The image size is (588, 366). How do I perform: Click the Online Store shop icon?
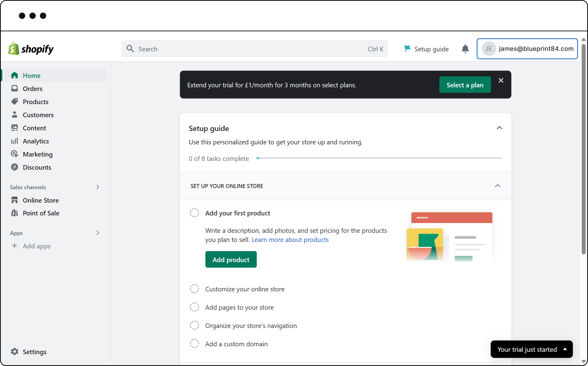(14, 200)
